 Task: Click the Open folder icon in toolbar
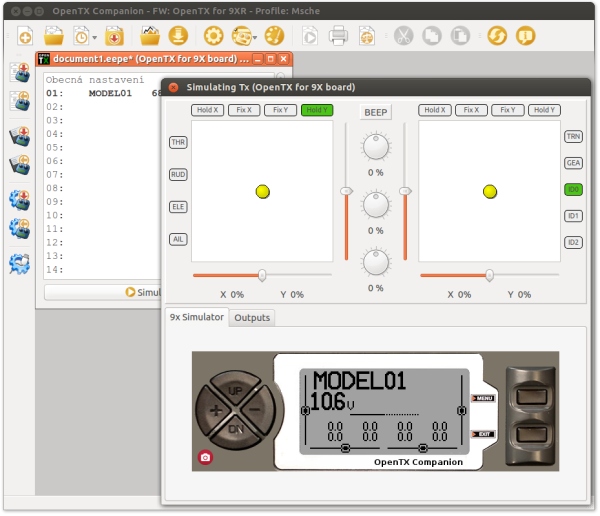pos(54,36)
